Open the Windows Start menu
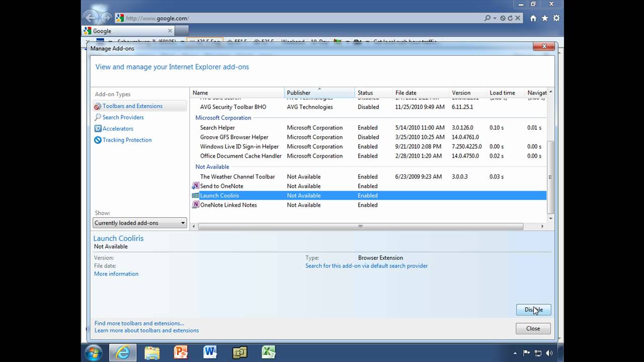The width and height of the screenshot is (644, 362). (x=94, y=352)
